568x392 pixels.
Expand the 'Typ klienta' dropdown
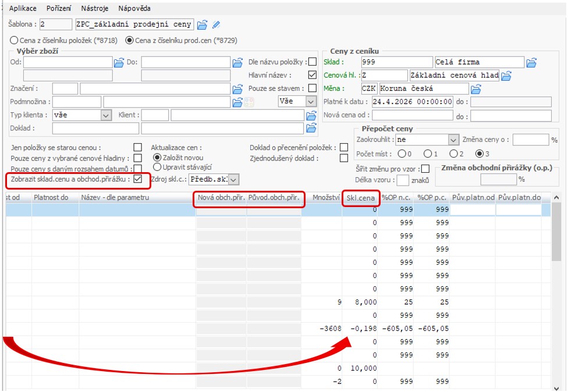pyautogui.click(x=106, y=115)
